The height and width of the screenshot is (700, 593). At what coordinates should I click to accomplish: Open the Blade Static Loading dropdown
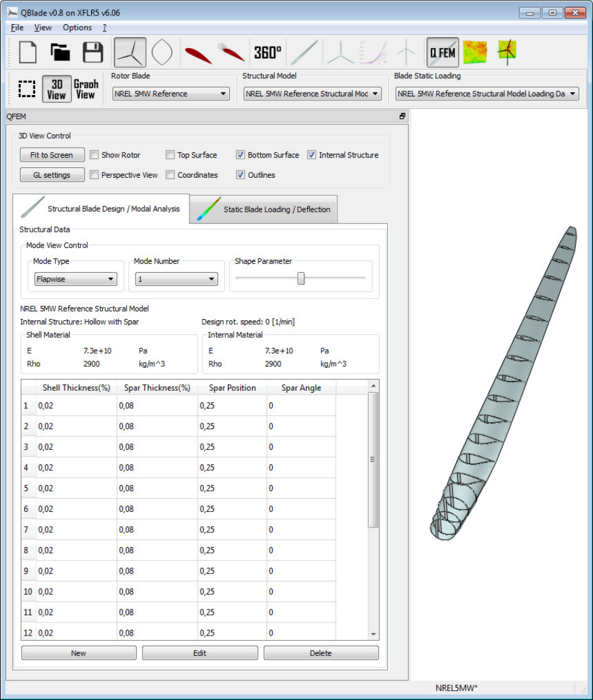pos(488,94)
